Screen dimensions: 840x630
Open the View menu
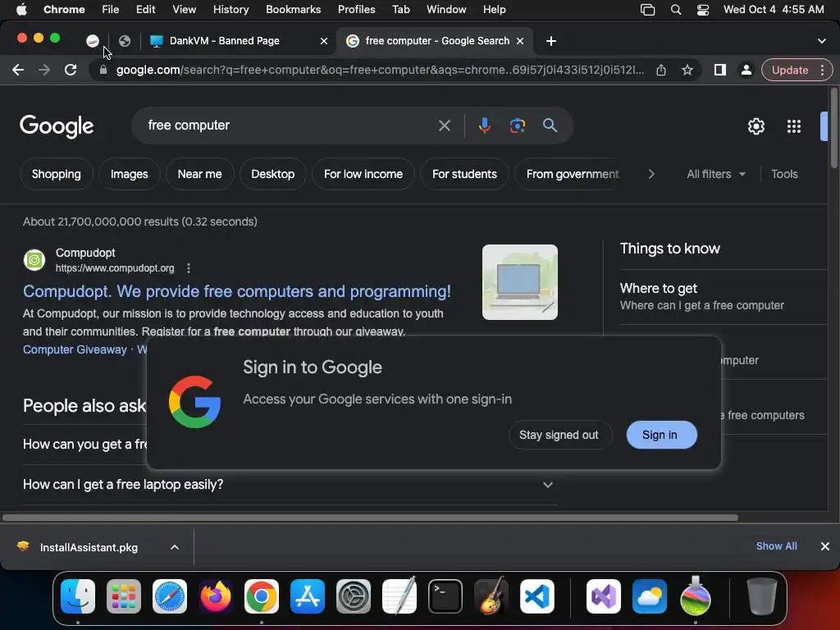pos(184,10)
